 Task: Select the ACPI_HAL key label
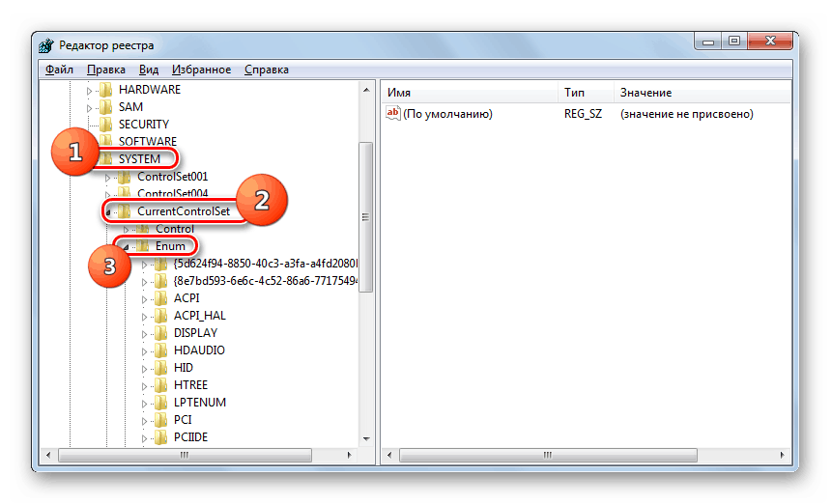pos(200,316)
